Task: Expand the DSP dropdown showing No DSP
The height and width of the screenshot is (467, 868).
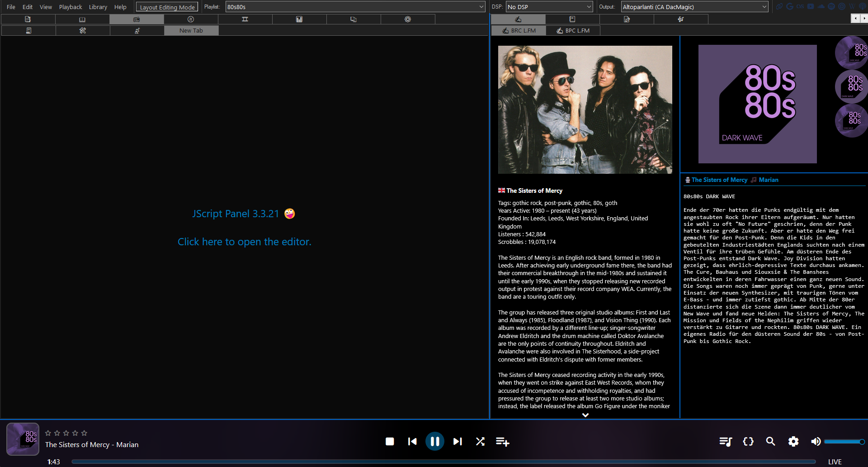Action: (x=549, y=7)
